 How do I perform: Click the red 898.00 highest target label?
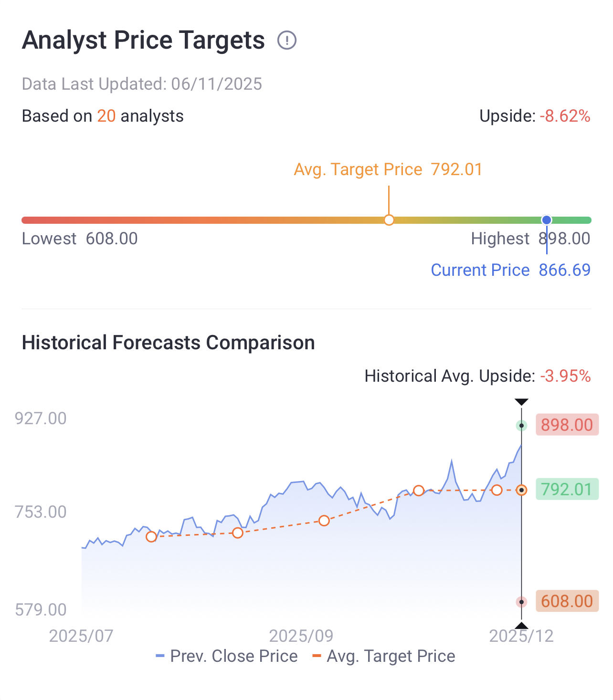pos(567,425)
